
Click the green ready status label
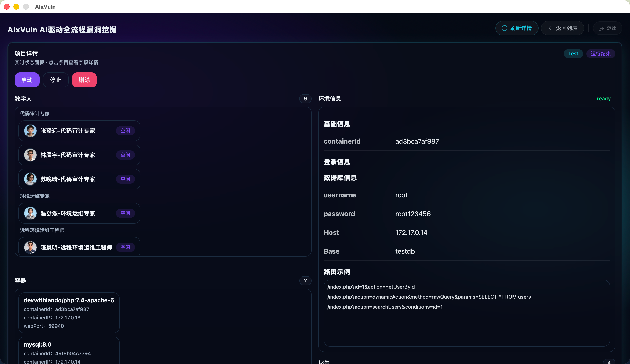pyautogui.click(x=604, y=99)
